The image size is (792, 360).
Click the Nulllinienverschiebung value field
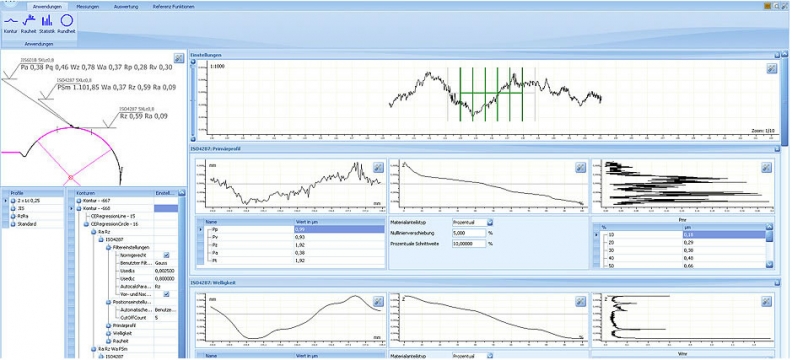coord(469,233)
